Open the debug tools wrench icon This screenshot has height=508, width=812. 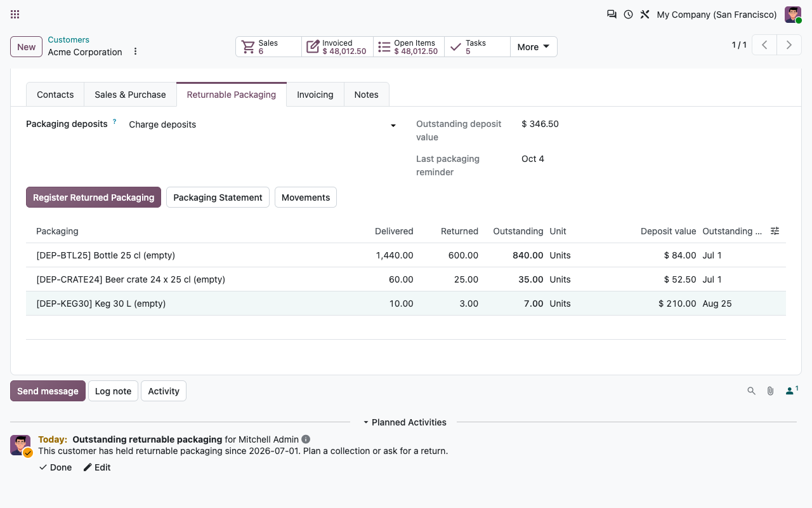(645, 14)
